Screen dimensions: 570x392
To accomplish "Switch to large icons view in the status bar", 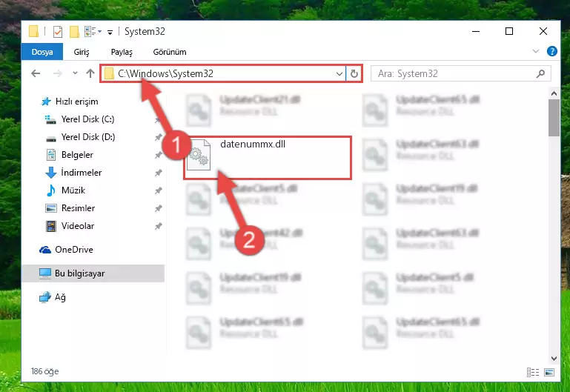I will 549,372.
